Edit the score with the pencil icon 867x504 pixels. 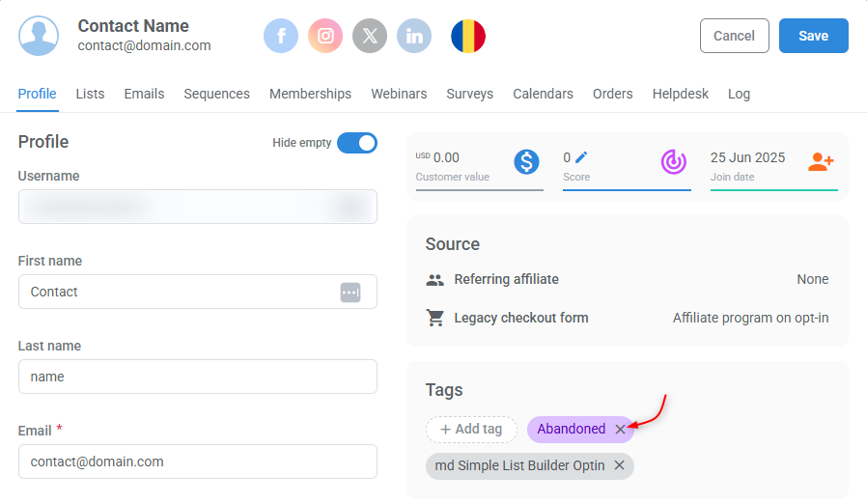[x=581, y=157]
